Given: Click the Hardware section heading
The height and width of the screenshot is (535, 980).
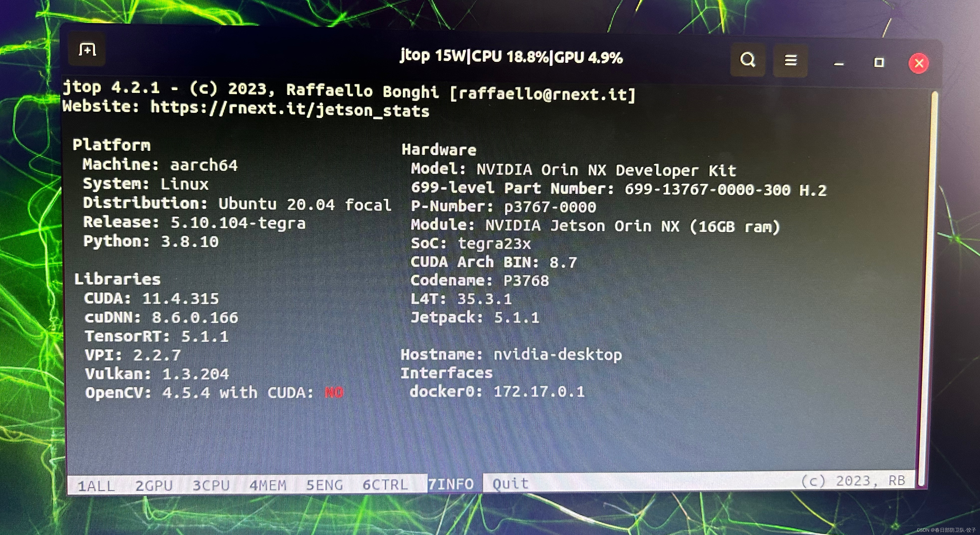Looking at the screenshot, I should (439, 150).
